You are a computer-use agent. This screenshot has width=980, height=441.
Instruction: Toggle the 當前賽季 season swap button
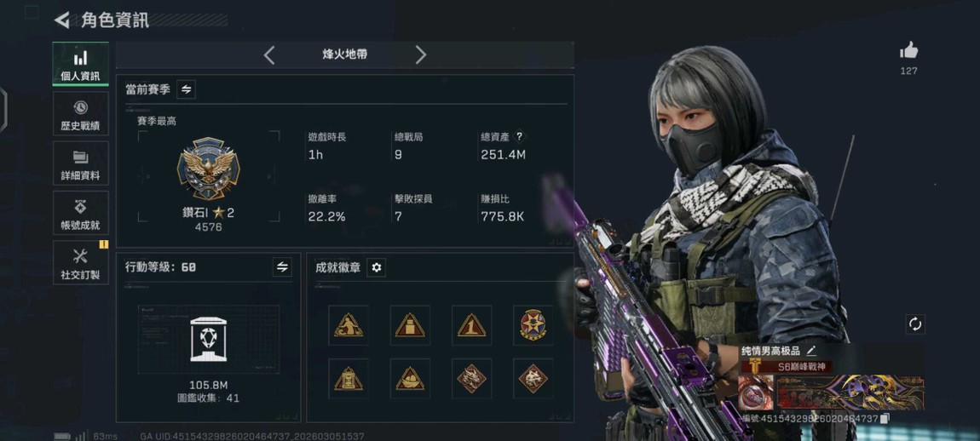[187, 89]
